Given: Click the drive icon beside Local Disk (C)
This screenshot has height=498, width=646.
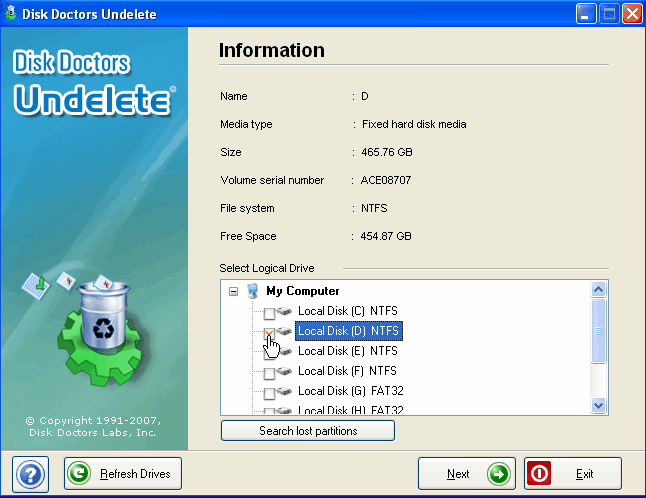Looking at the screenshot, I should point(284,311).
